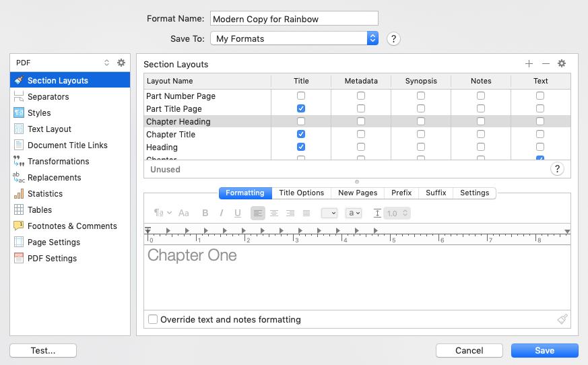
Task: Click the Test... button
Action: click(43, 350)
